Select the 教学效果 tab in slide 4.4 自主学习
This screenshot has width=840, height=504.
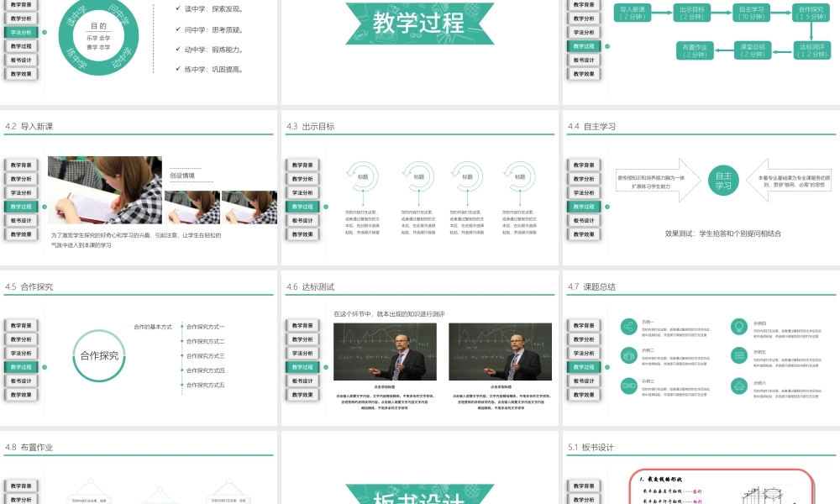[x=585, y=234]
